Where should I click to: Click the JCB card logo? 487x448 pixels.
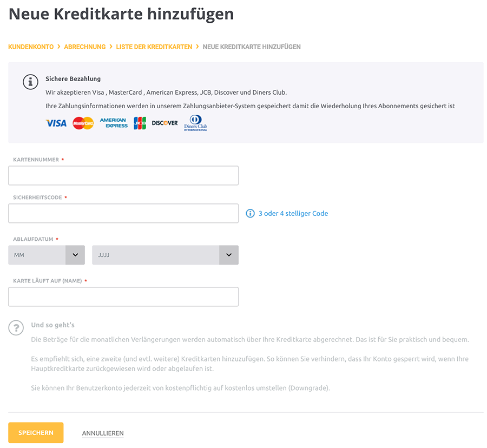click(140, 123)
